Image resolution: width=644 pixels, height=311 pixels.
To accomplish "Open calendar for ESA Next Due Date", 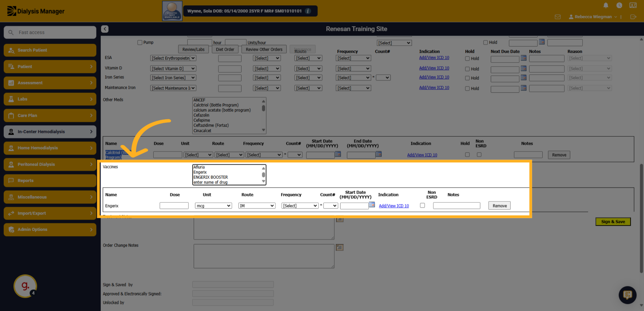I will (523, 58).
